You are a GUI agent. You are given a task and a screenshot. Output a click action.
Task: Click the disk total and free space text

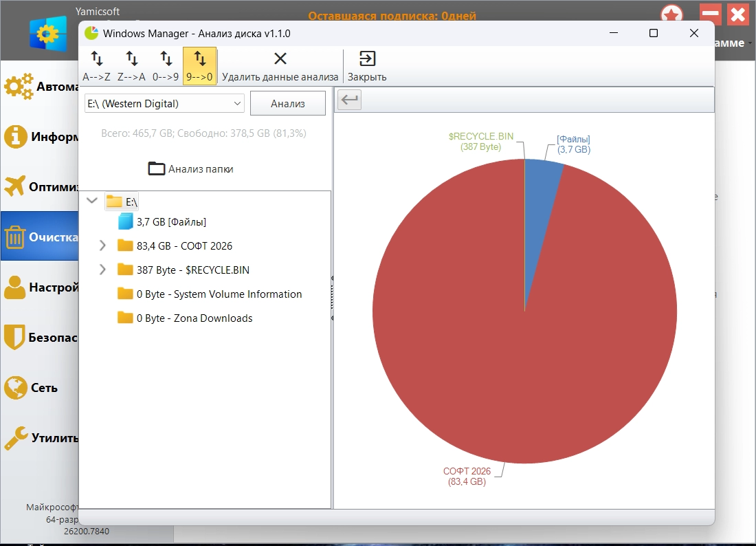tap(203, 133)
